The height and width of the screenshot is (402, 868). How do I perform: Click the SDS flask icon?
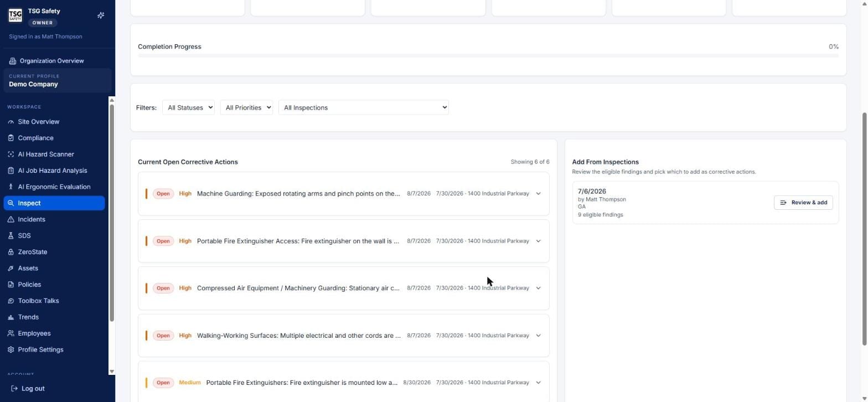(11, 236)
